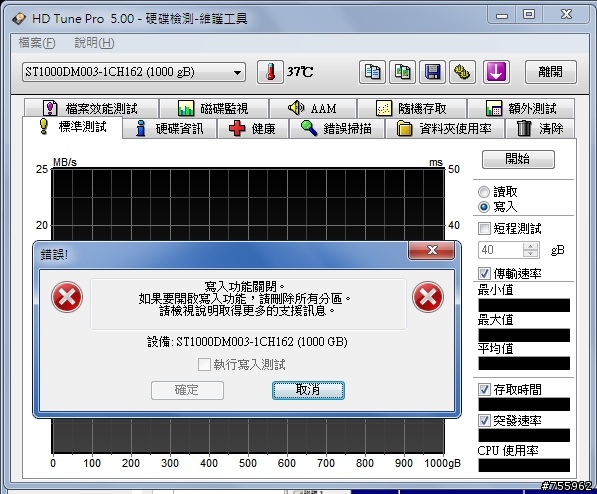The image size is (597, 494).
Task: Minimize the HD Tune Pro window
Action: pyautogui.click(x=502, y=15)
